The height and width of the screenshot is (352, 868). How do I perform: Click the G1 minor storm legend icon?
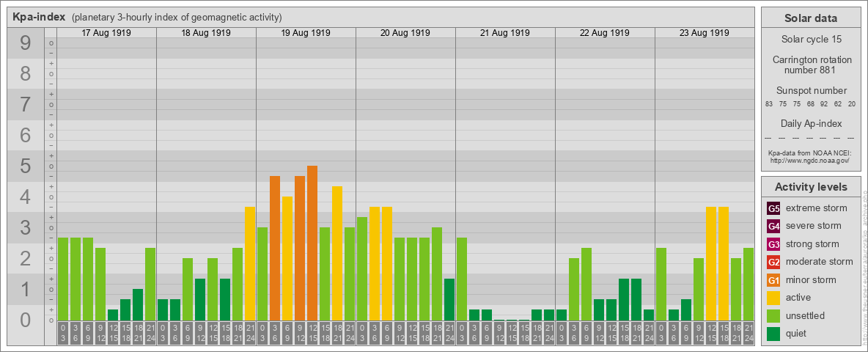point(773,280)
